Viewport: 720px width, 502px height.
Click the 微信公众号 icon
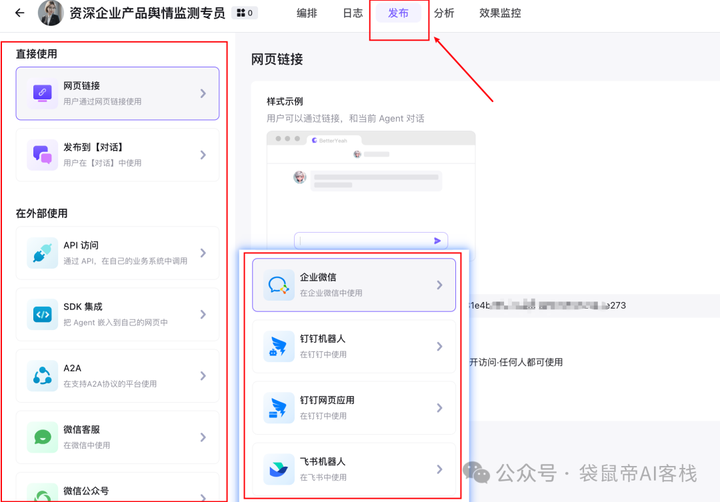click(42, 493)
